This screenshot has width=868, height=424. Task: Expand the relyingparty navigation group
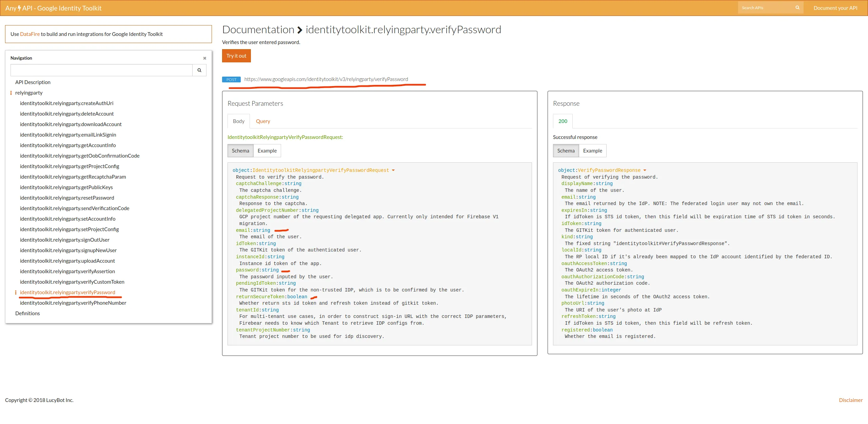tap(29, 93)
